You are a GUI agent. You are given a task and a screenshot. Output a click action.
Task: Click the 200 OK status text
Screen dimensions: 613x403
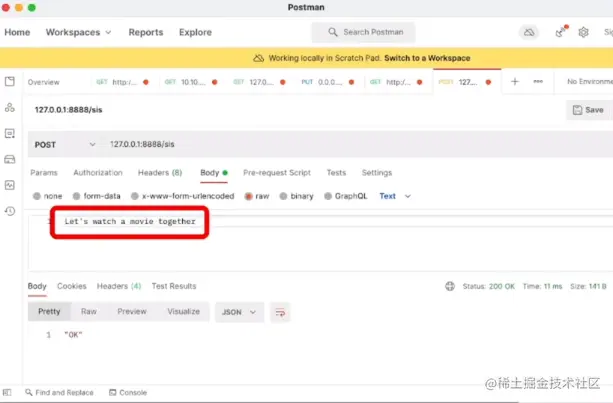tap(502, 286)
